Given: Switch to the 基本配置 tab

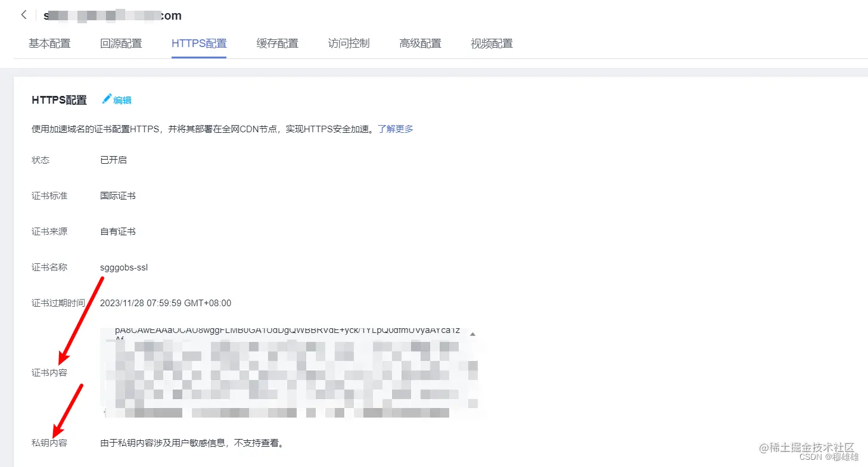Looking at the screenshot, I should pos(49,43).
